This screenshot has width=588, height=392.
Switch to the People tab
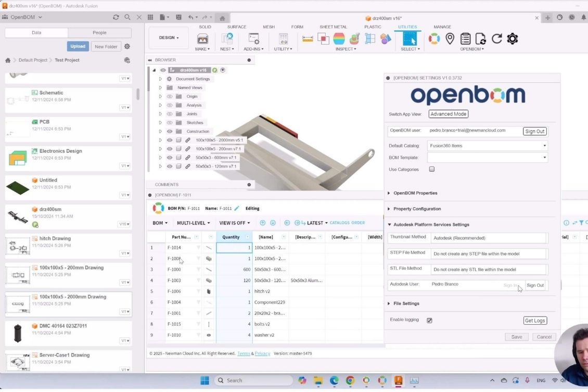coord(99,33)
